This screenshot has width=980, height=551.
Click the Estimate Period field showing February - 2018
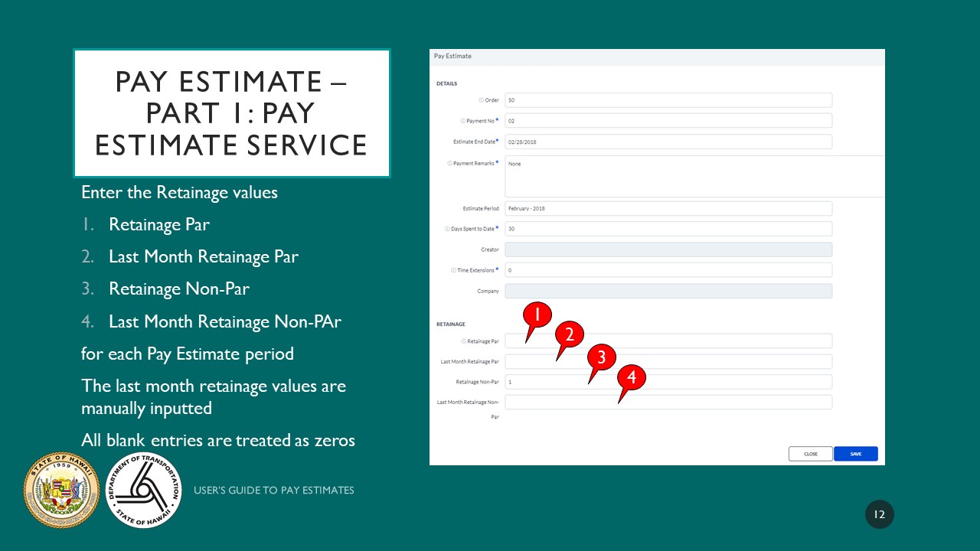(668, 208)
